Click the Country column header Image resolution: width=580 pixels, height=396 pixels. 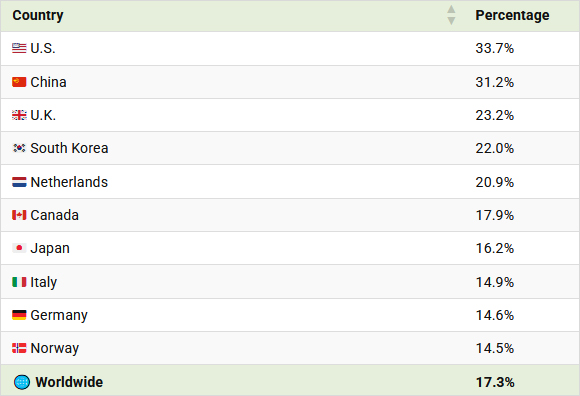point(38,15)
